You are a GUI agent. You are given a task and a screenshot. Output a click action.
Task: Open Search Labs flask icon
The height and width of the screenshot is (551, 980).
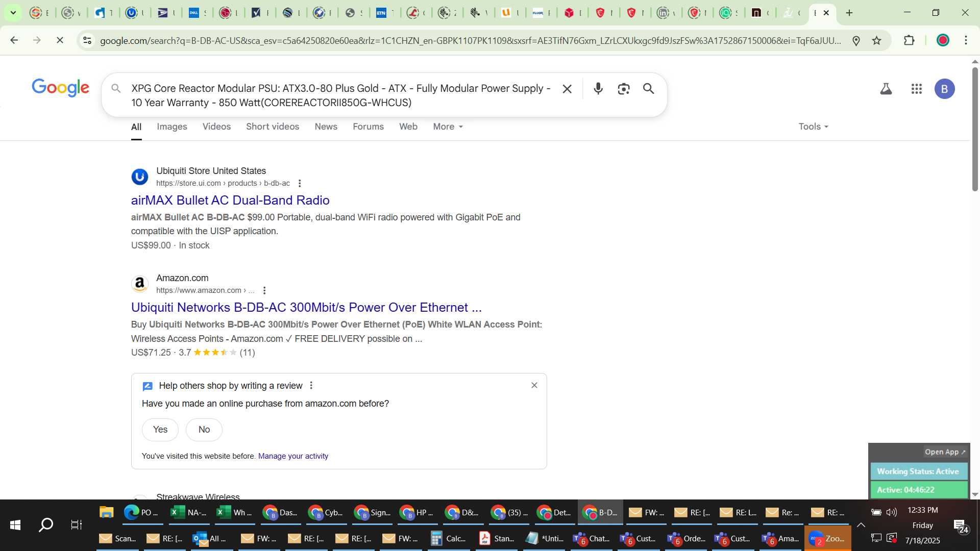coord(886,89)
